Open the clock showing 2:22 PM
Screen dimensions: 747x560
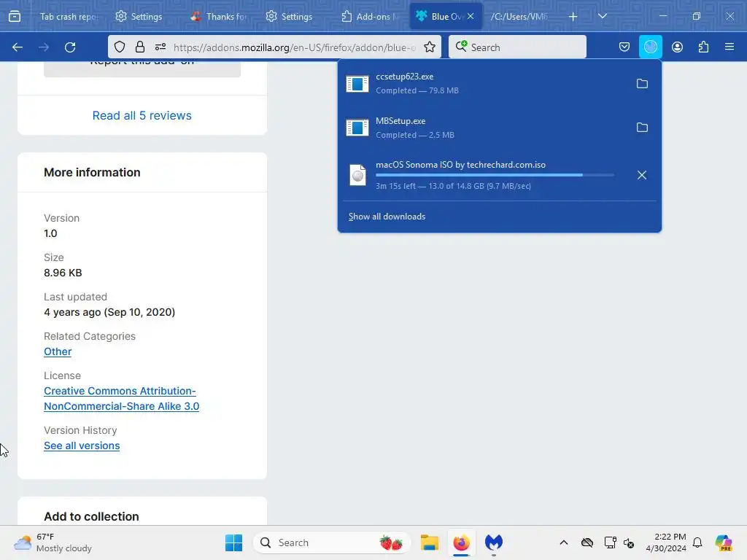coord(666,542)
